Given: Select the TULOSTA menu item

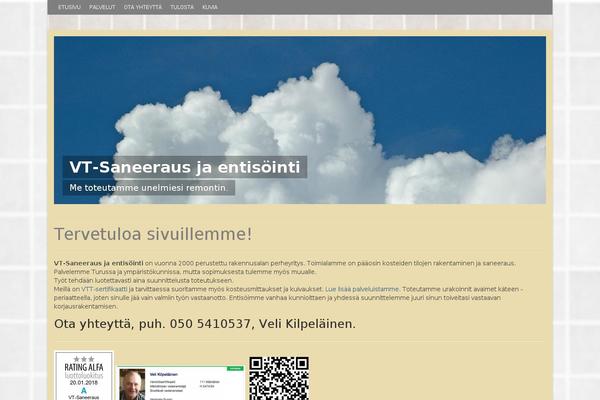Looking at the screenshot, I should (182, 7).
